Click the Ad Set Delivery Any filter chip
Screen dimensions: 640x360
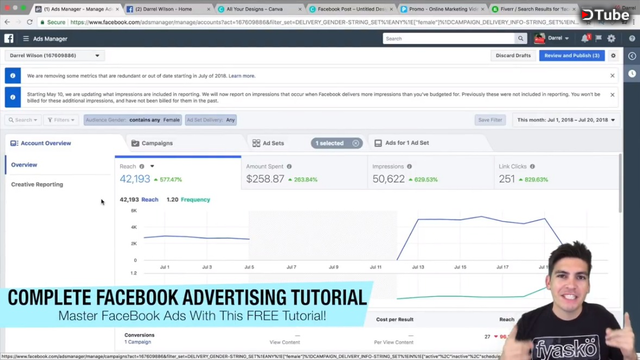[211, 120]
